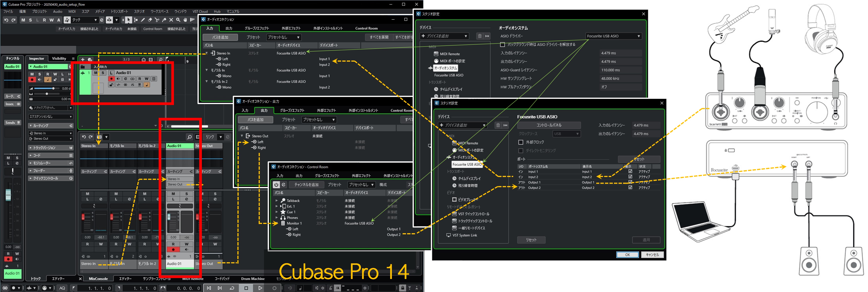This screenshot has height=292, width=868.
Task: Toggle the global Mute M state button in toolbar
Action: pos(23,20)
